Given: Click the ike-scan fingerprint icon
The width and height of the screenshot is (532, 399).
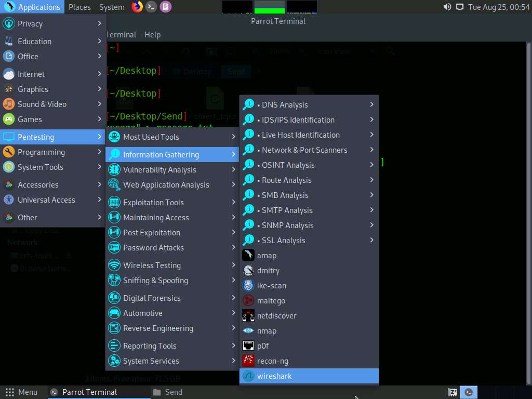Looking at the screenshot, I should [x=248, y=285].
